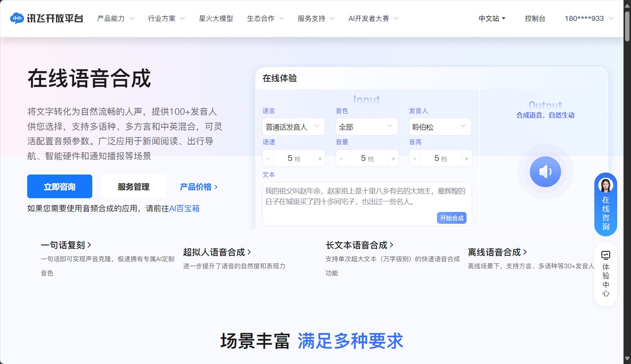The height and width of the screenshot is (364, 631).
Task: Click the 开始合成 button
Action: coord(452,218)
